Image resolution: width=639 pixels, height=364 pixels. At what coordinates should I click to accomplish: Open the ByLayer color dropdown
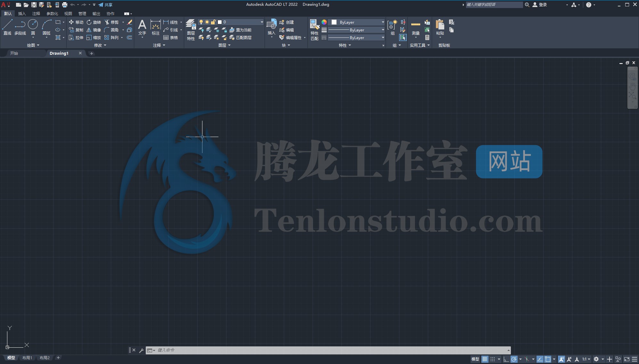point(383,22)
